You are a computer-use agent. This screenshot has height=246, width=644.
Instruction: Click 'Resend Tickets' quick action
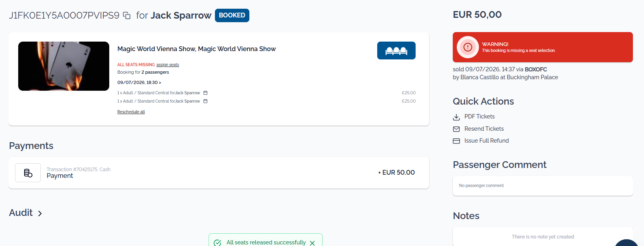[x=484, y=129]
